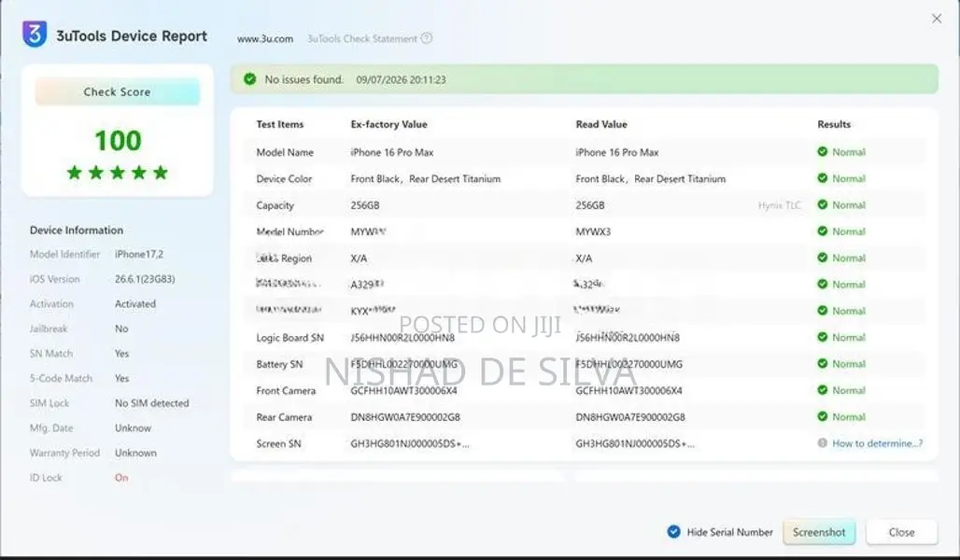Click the Model Name Normal status checkmark
This screenshot has height=560, width=960.
822,152
